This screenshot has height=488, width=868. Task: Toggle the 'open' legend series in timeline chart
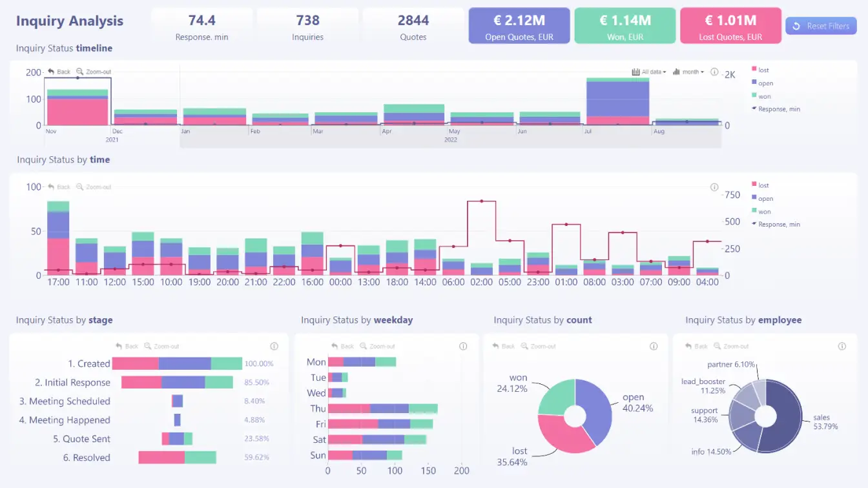tap(765, 83)
